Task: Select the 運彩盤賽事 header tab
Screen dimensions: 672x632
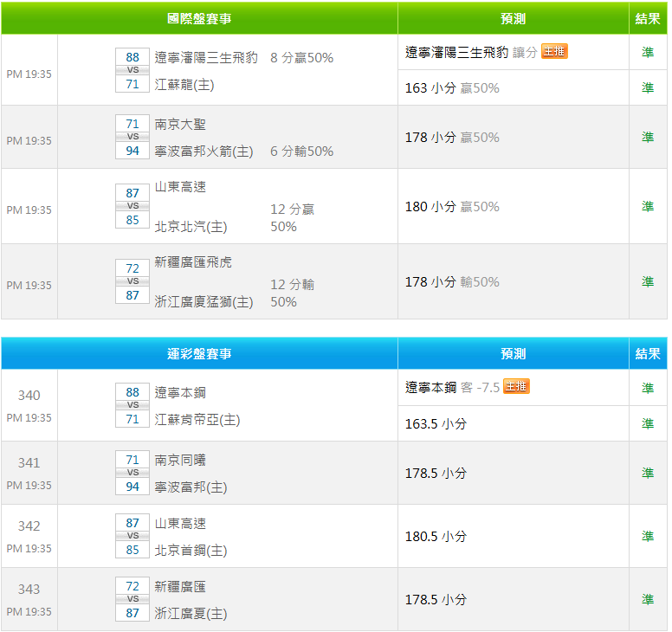Action: (x=199, y=354)
